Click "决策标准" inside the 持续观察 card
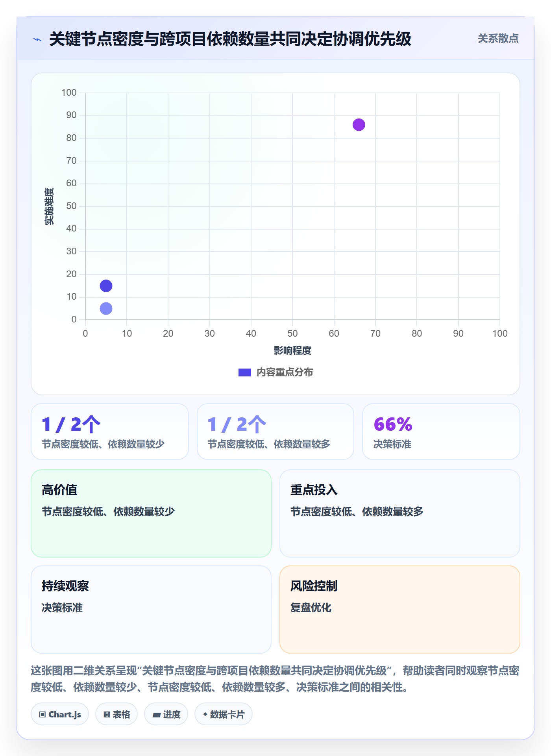 pos(62,608)
